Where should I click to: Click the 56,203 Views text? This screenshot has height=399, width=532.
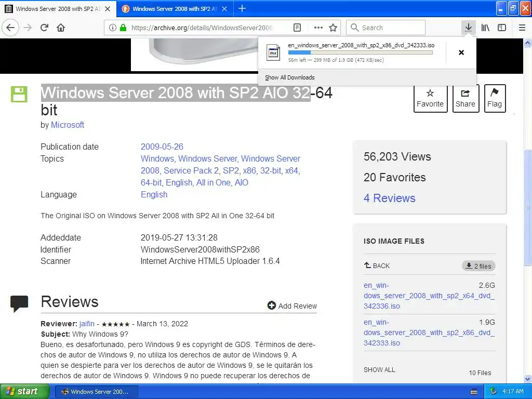click(x=397, y=156)
